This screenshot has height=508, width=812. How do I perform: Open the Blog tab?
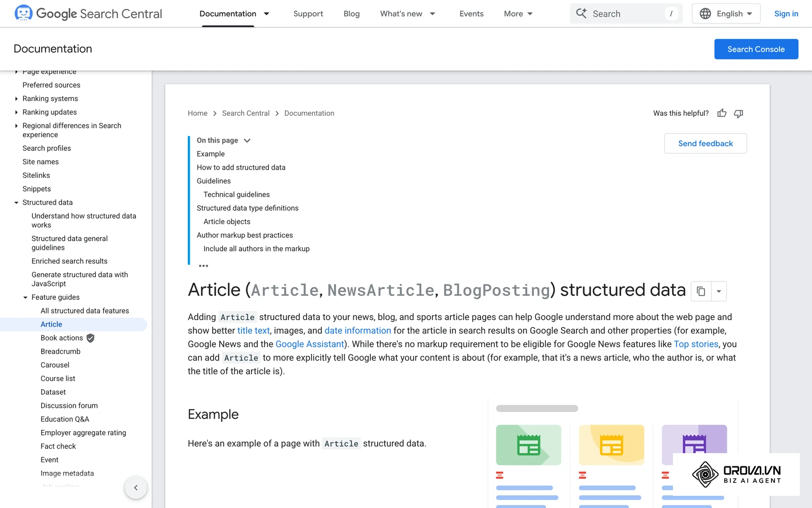352,14
